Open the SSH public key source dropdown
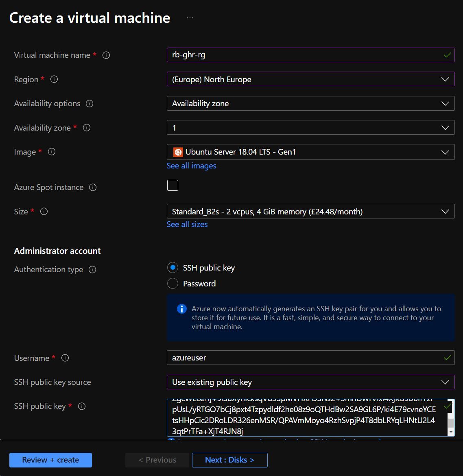The image size is (463, 476). [445, 382]
